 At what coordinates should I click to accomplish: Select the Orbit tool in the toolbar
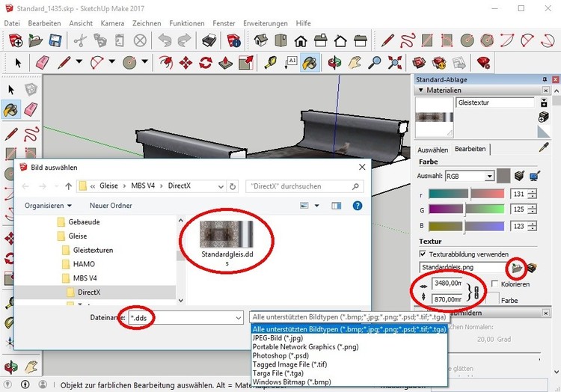(x=334, y=63)
